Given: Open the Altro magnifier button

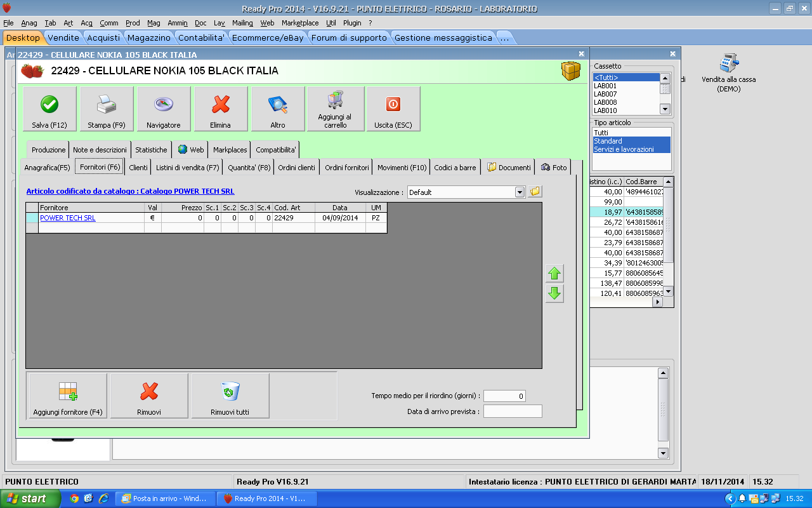Looking at the screenshot, I should 278,109.
